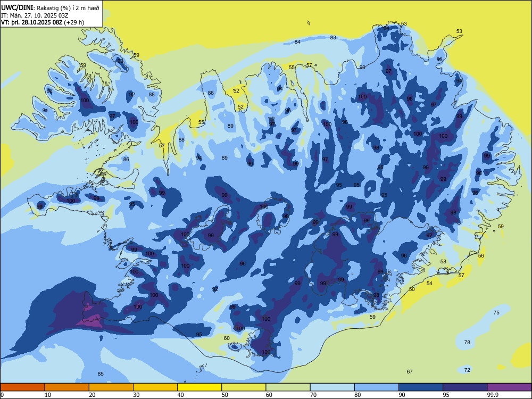532x399 pixels.
Task: Click the purple legend swatch above 99.9
Action: 509,387
